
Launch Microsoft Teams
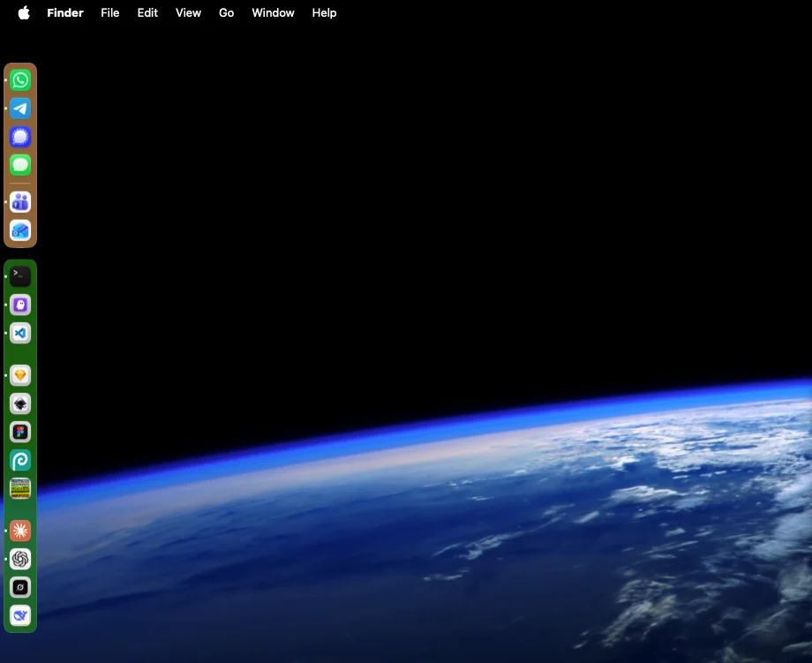20,202
